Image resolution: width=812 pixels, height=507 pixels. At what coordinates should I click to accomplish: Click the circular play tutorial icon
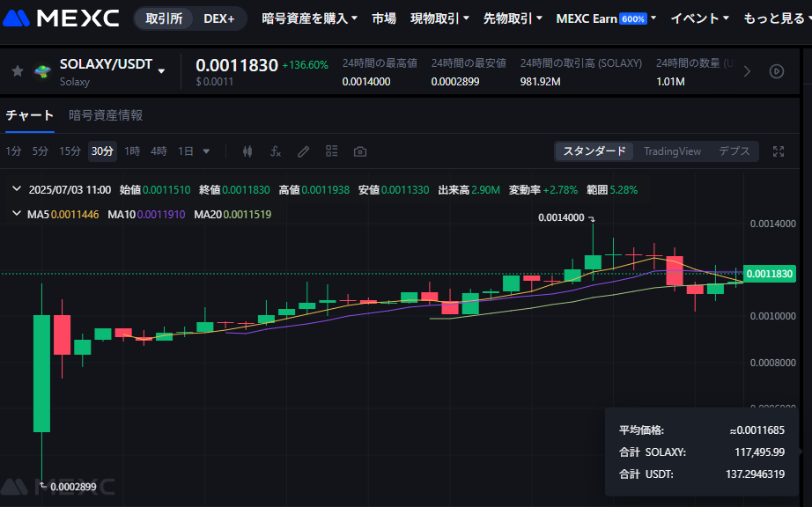pyautogui.click(x=776, y=71)
